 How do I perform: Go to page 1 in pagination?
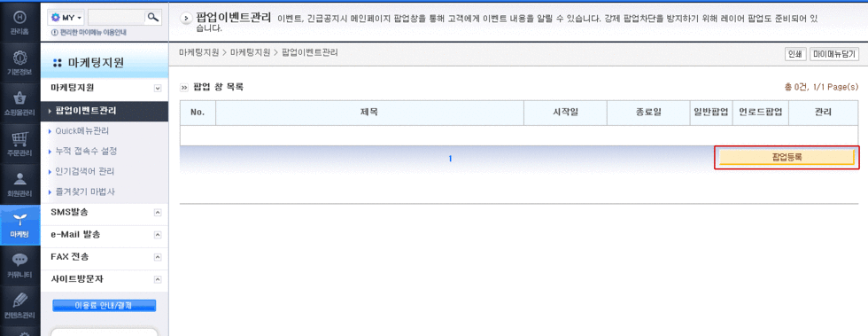(x=451, y=159)
